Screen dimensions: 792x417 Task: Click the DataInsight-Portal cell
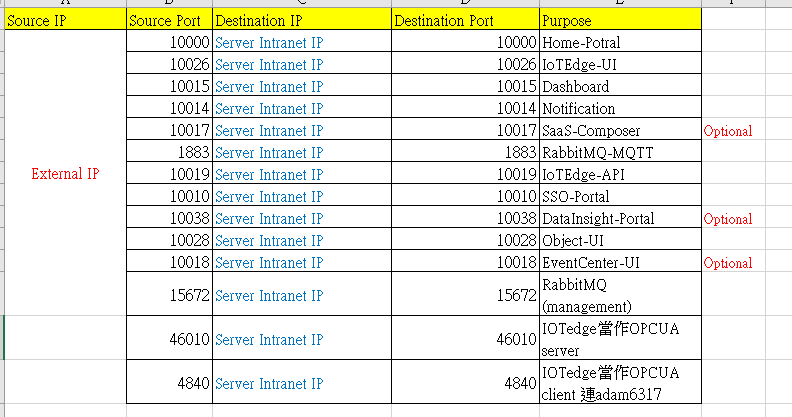(620, 219)
